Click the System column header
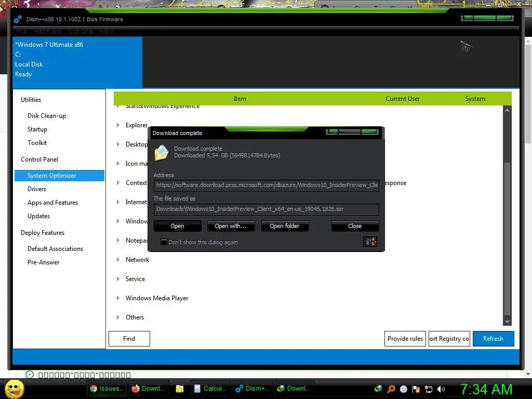532x399 pixels. 475,99
